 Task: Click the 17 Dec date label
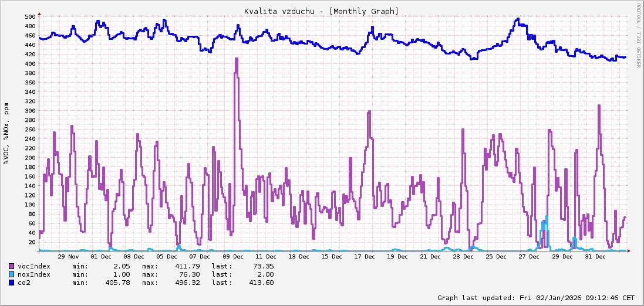tap(365, 257)
